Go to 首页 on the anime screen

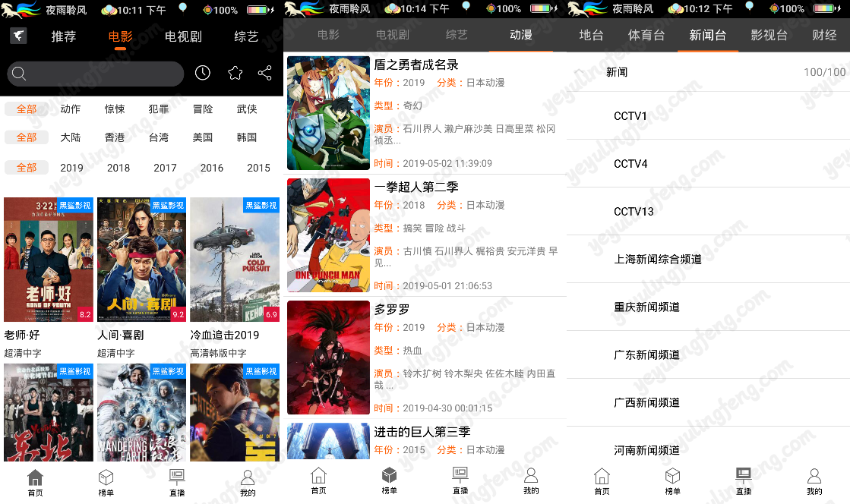point(319,480)
